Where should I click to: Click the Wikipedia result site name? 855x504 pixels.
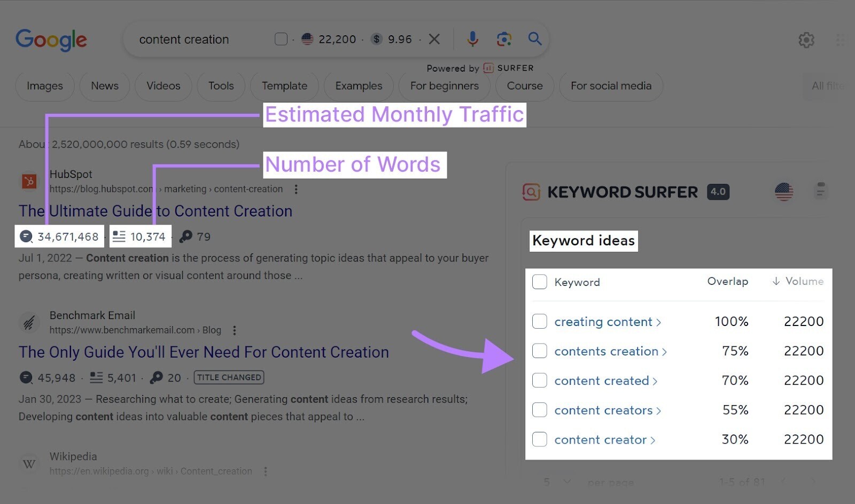[x=73, y=456]
